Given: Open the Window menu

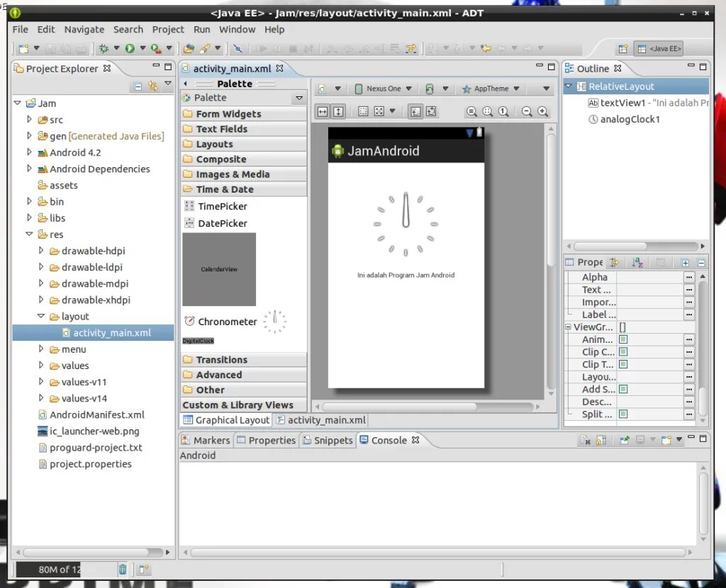Looking at the screenshot, I should tap(237, 30).
